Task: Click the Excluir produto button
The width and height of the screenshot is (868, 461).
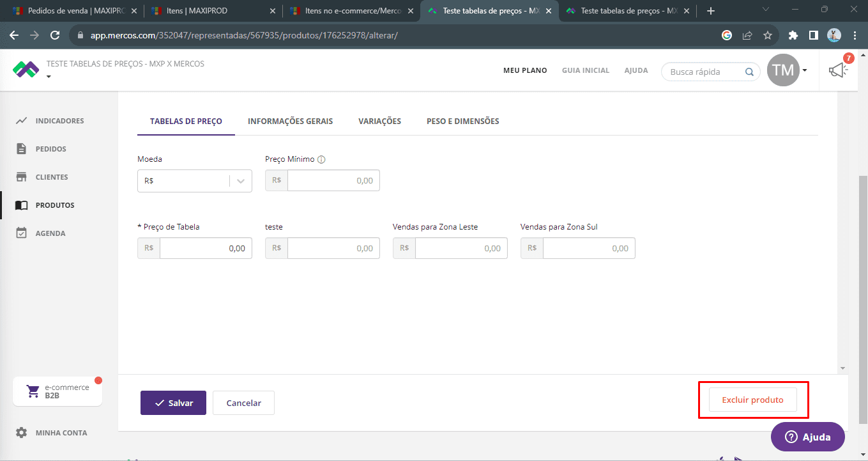Action: (x=752, y=400)
